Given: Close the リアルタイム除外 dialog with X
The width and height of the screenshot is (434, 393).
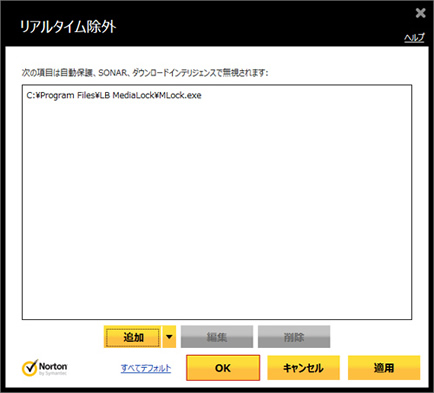Looking at the screenshot, I should [421, 13].
